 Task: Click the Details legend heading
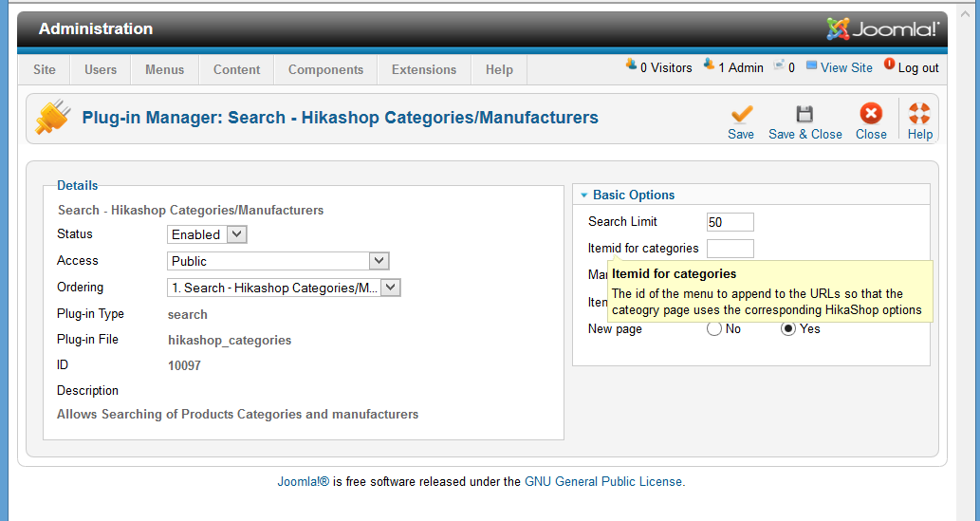click(78, 185)
